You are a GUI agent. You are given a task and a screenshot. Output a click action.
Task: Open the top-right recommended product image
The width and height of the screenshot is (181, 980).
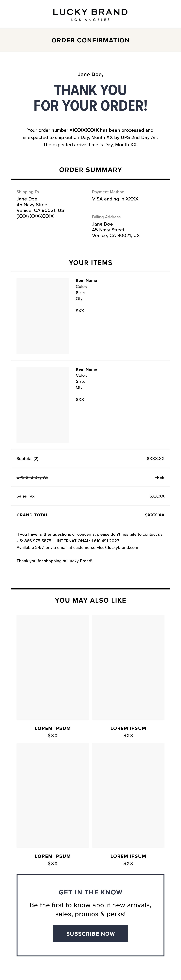pos(128,667)
